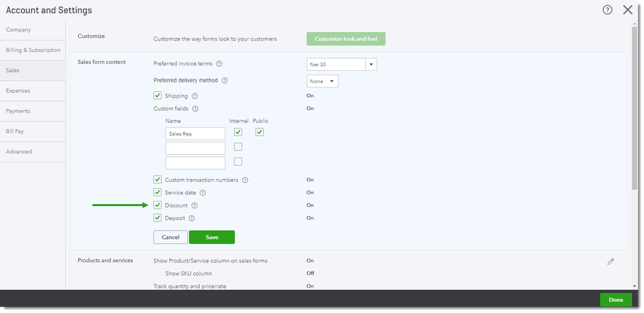Uncheck the Sales Rep Public checkbox

pyautogui.click(x=259, y=133)
